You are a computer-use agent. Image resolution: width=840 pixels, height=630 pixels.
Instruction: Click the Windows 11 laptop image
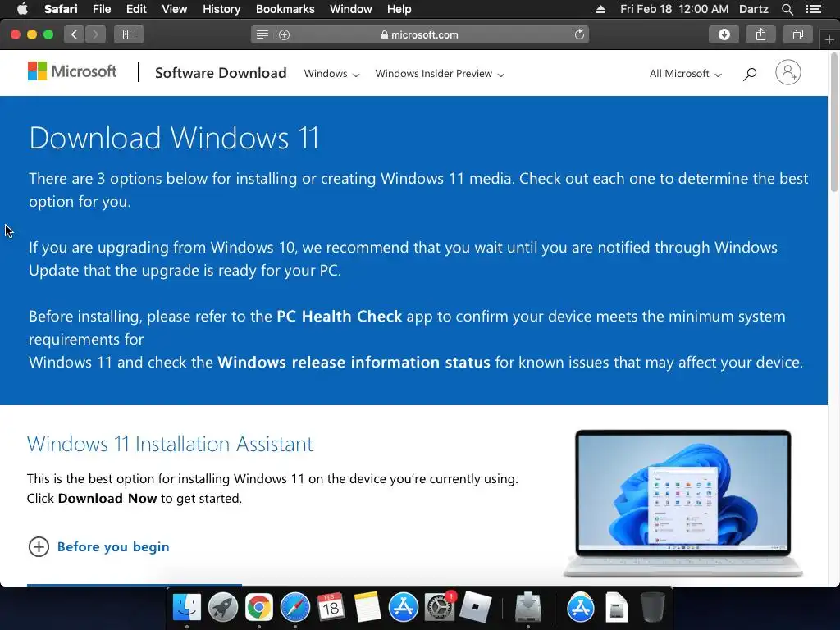click(683, 503)
